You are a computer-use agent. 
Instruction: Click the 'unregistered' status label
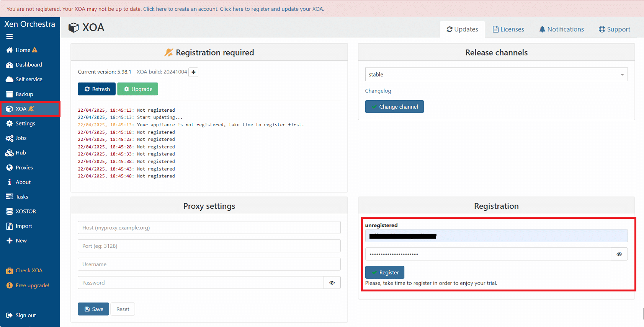[x=381, y=225]
